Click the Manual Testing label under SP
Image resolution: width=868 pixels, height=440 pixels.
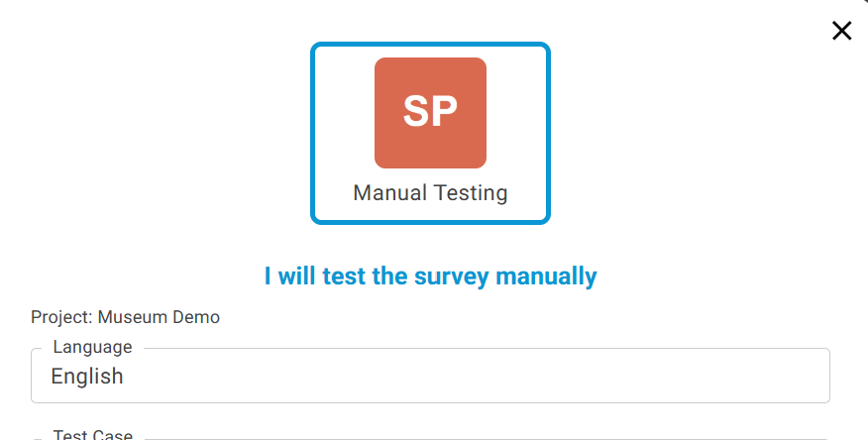click(x=430, y=193)
